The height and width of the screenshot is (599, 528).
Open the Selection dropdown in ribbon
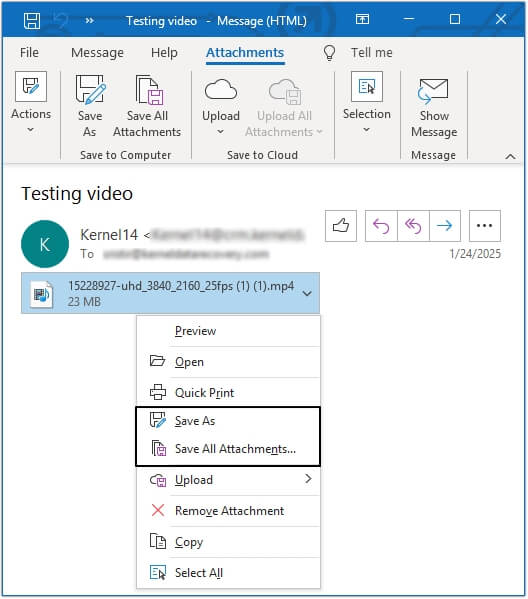[x=367, y=102]
